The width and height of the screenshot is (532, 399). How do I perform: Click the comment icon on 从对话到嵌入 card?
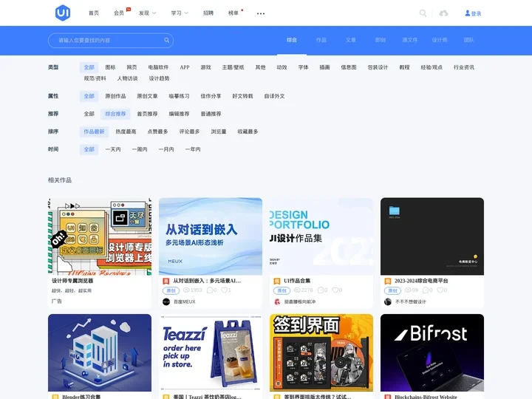[x=210, y=290]
